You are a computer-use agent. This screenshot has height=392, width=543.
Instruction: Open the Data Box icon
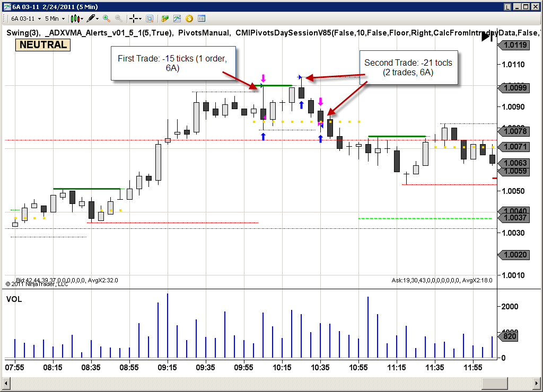(x=150, y=19)
